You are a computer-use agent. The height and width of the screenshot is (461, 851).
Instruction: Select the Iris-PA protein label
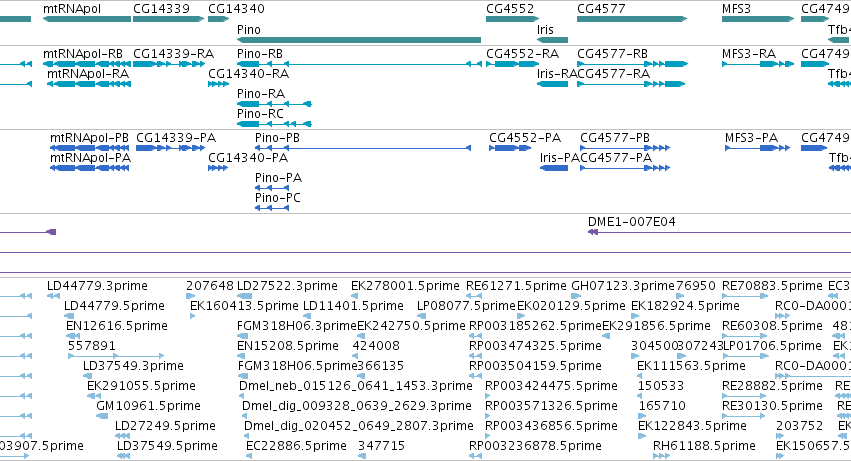pos(560,158)
